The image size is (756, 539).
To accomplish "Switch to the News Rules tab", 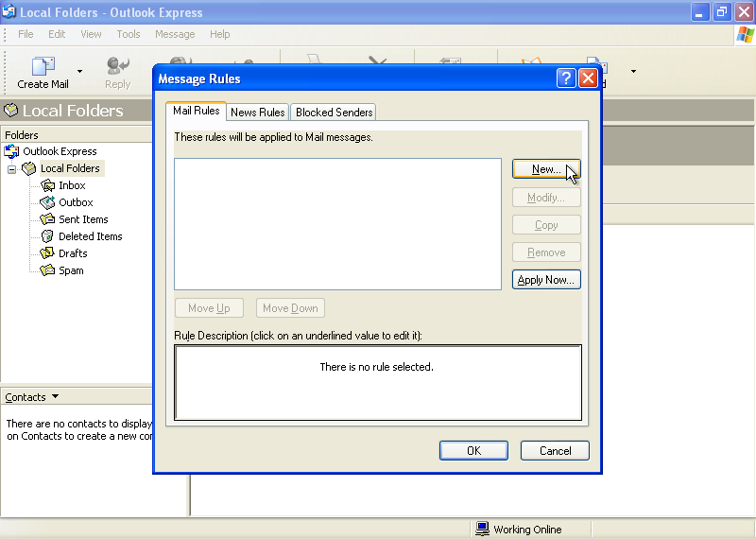I will pyautogui.click(x=257, y=113).
